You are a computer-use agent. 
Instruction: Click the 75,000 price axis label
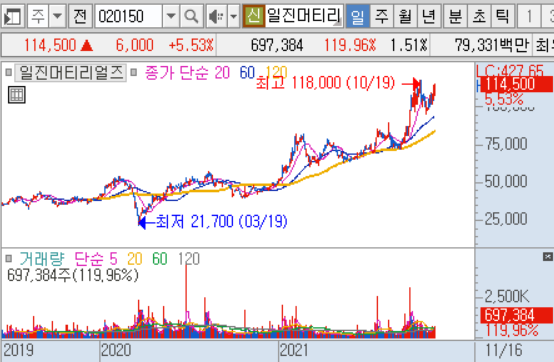pyautogui.click(x=506, y=144)
